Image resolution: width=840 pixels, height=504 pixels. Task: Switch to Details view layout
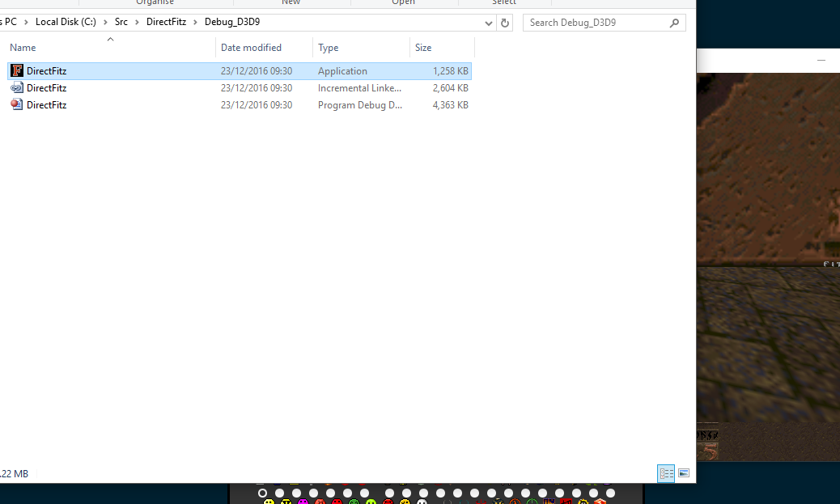pyautogui.click(x=666, y=473)
